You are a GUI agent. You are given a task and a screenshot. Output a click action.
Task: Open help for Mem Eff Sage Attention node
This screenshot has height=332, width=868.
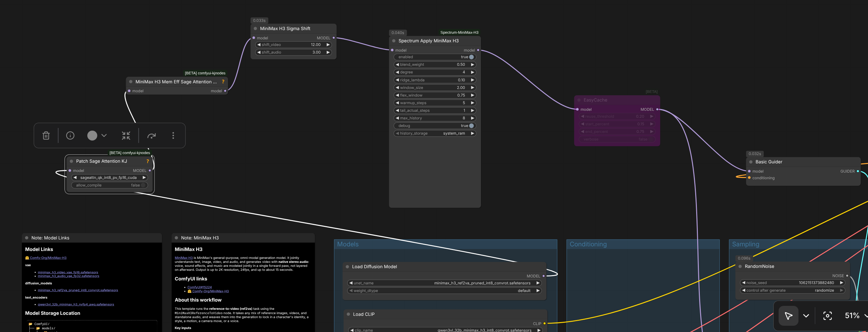[223, 82]
